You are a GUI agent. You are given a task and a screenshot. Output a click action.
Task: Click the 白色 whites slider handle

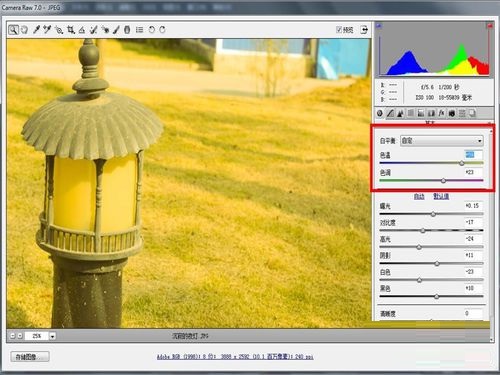click(x=419, y=280)
